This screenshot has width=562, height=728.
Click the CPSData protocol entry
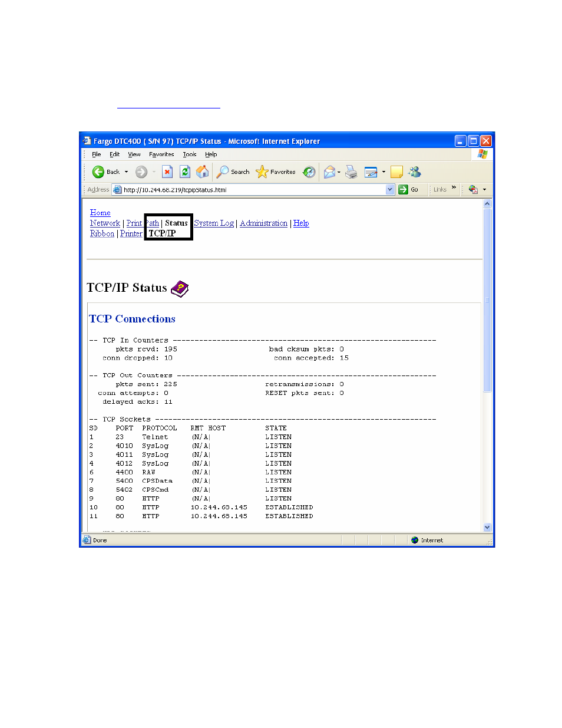(157, 481)
